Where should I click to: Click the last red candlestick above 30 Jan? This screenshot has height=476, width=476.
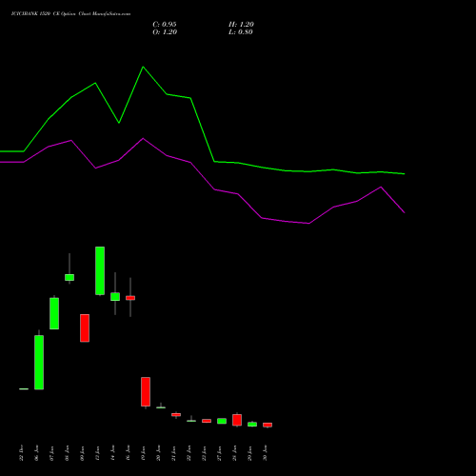tap(268, 425)
